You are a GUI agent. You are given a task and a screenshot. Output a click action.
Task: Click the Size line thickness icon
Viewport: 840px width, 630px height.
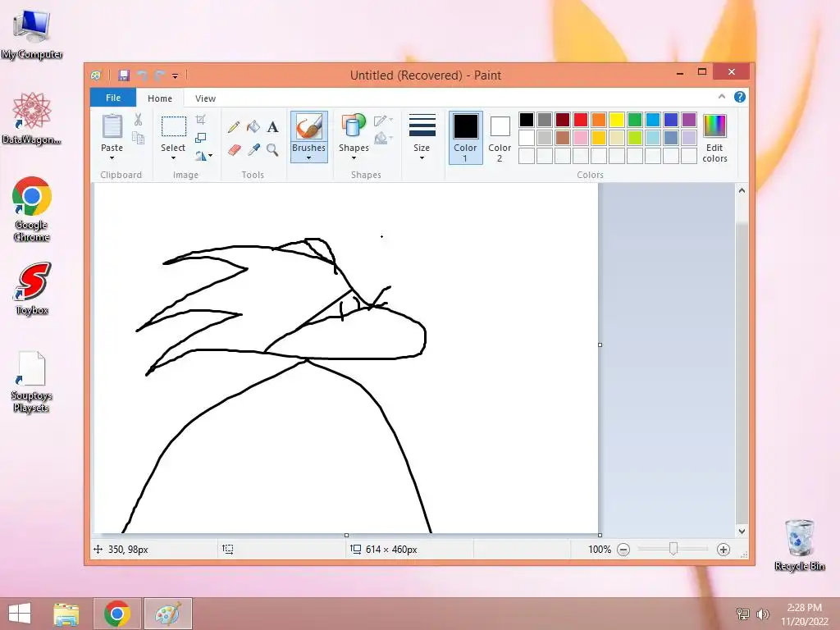[x=422, y=126]
